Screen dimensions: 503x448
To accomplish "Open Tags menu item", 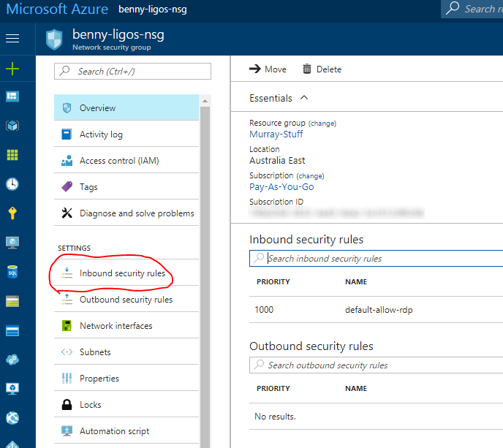I will [x=126, y=186].
